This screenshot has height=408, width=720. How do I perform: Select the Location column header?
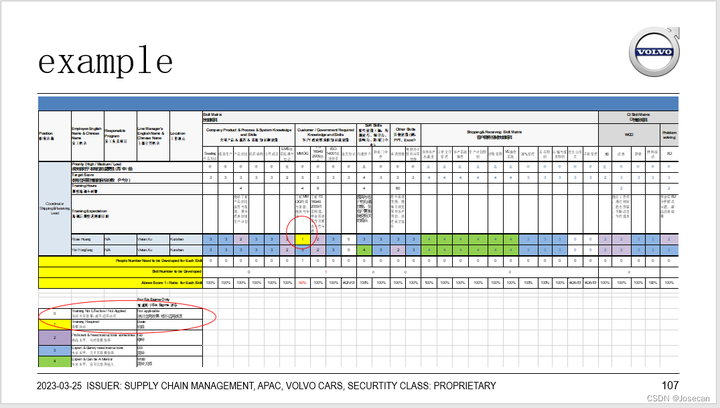click(186, 136)
